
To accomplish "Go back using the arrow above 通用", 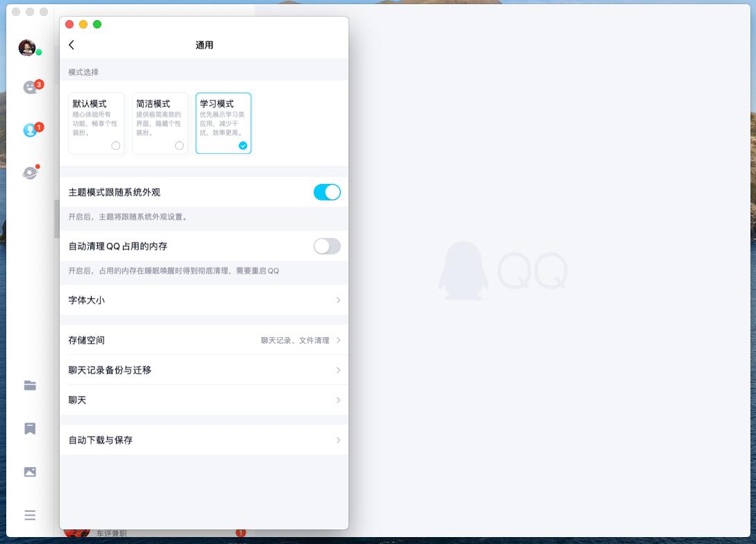I will [72, 44].
